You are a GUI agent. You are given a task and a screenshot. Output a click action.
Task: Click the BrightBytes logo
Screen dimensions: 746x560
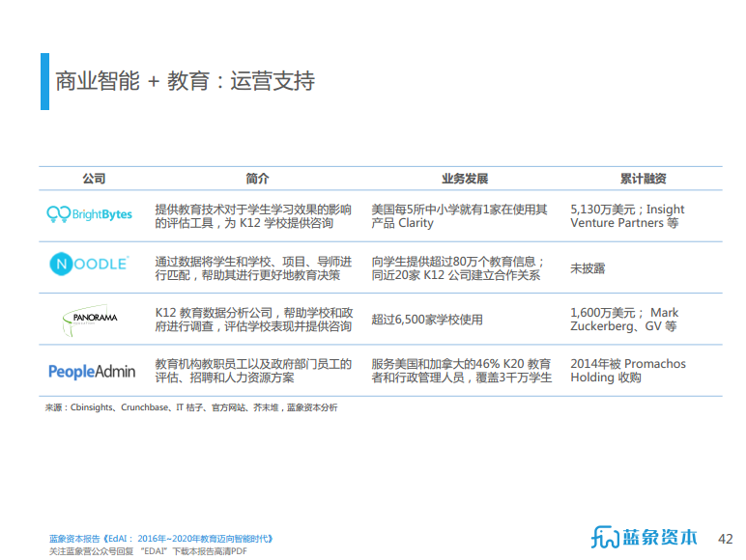[x=90, y=214]
